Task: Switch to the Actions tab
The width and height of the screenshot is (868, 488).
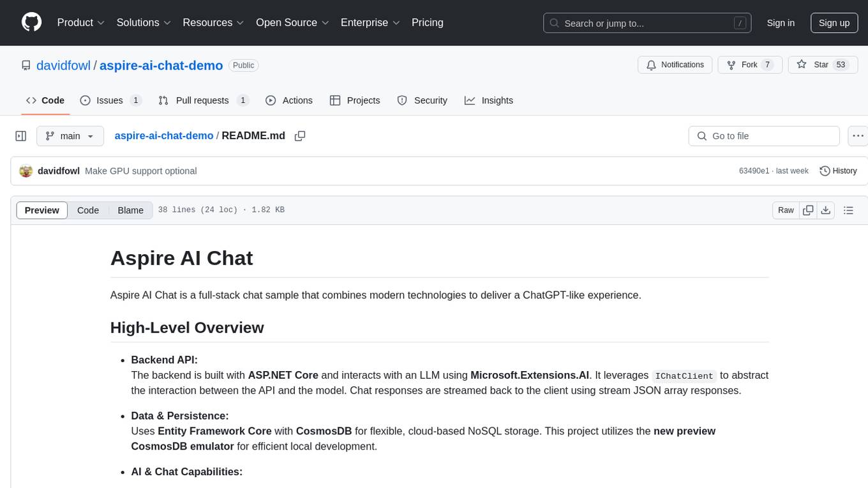Action: (289, 100)
